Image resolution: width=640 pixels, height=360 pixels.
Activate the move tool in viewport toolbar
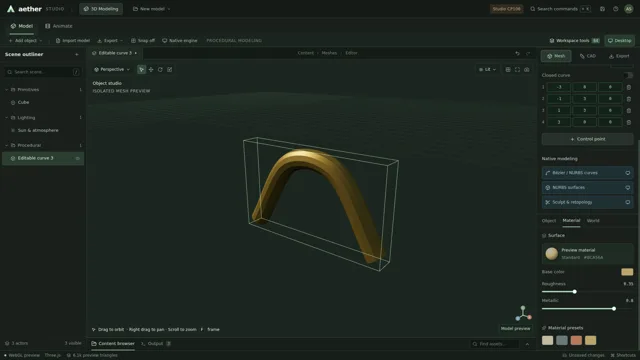[151, 70]
